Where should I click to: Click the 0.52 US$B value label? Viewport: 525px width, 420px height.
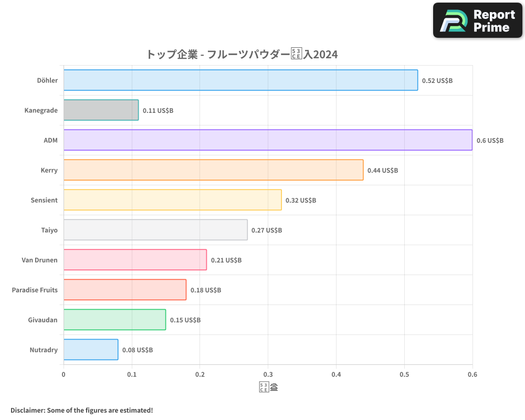(x=437, y=80)
